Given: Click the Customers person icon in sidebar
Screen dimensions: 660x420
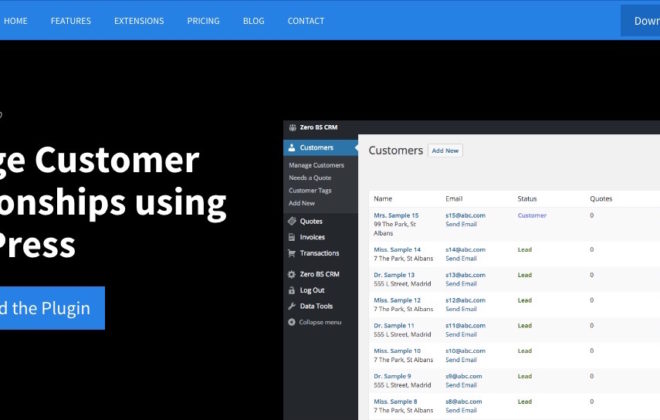Looking at the screenshot, I should 292,148.
